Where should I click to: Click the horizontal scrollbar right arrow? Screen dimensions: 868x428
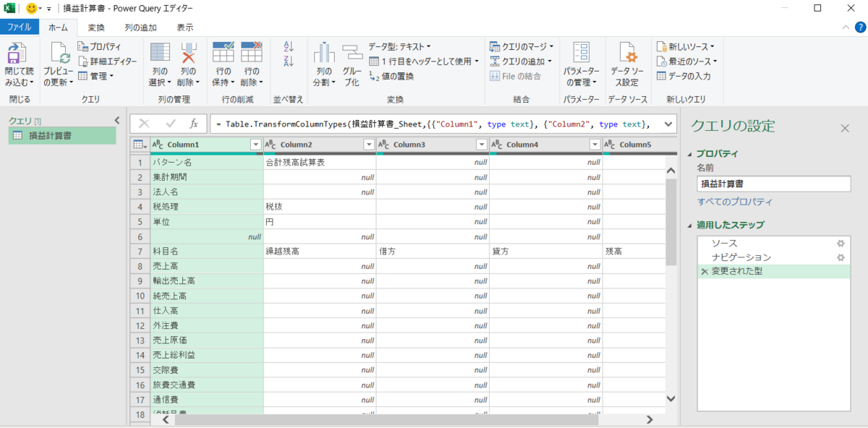(x=650, y=419)
